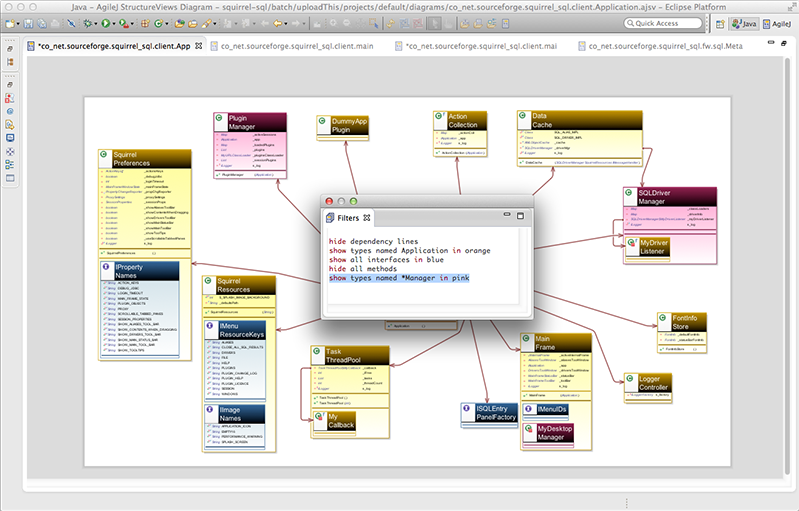
Task: Click in the Quick Access search field
Action: pos(663,23)
